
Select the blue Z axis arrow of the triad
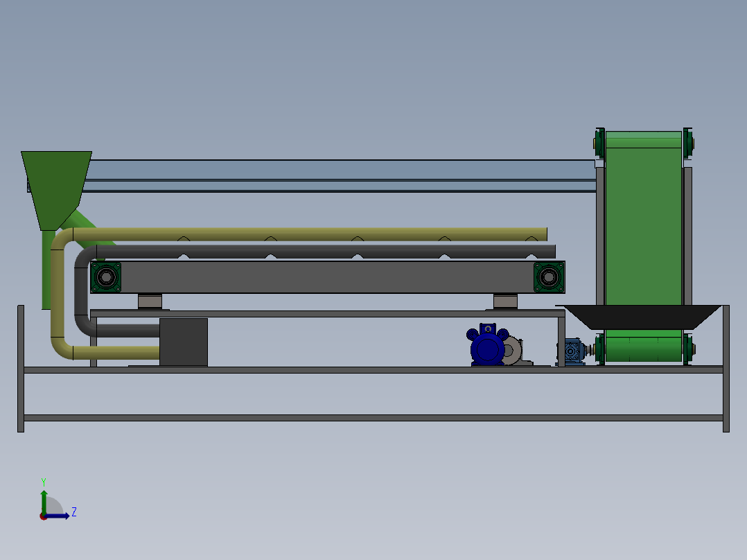click(x=58, y=516)
